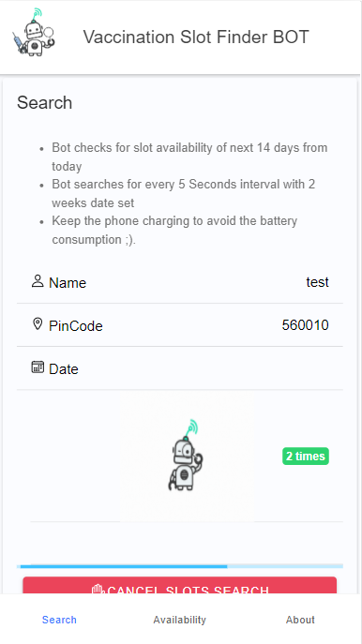The height and width of the screenshot is (644, 362).
Task: Click the Name row label
Action: (x=68, y=282)
